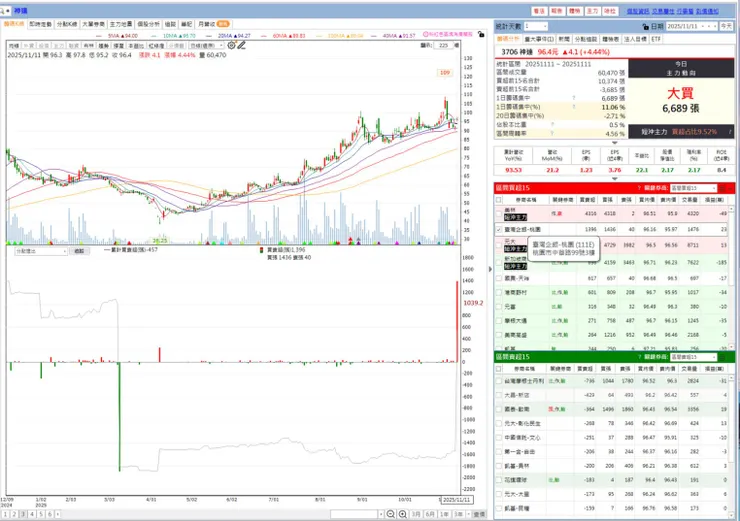Open 關鍵券商 dropdown in buy table header
The image size is (740, 521).
pyautogui.click(x=693, y=188)
